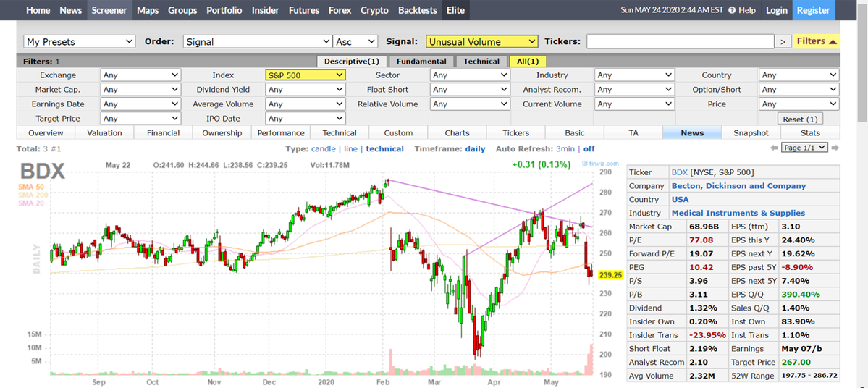Open the Performance view tab
868x388 pixels.
click(281, 133)
